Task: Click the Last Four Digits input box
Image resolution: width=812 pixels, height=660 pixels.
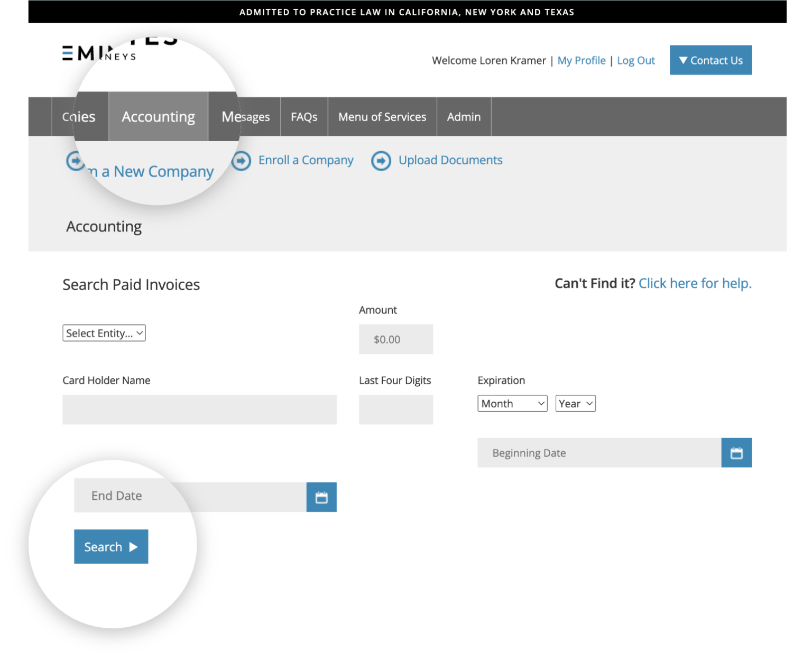Action: [x=395, y=410]
